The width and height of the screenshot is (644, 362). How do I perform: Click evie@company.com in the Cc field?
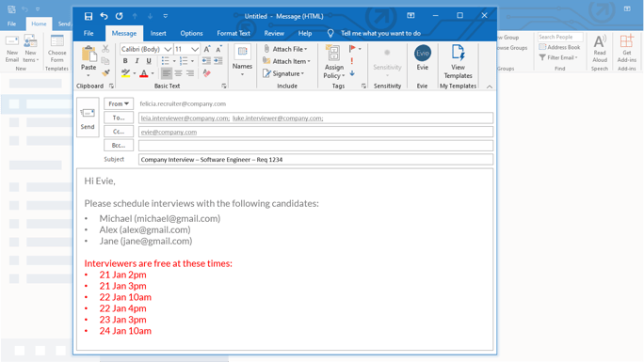tap(169, 132)
